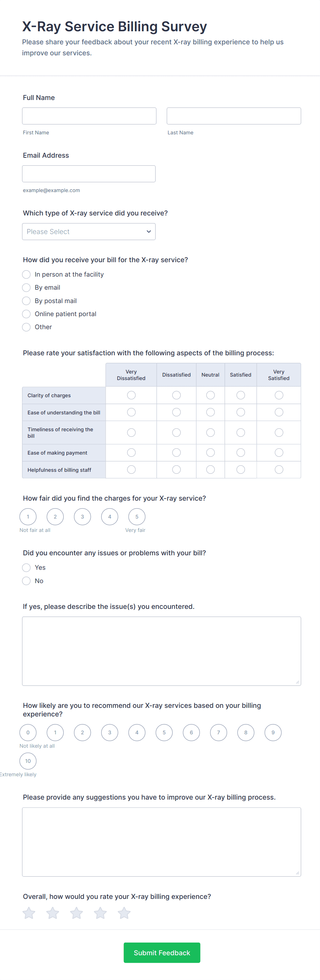Click the Last Name input field
320x980 pixels.
(x=234, y=116)
